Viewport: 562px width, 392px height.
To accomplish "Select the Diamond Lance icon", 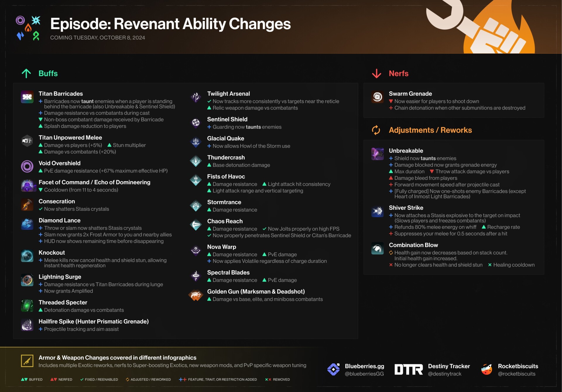I will coord(27,224).
